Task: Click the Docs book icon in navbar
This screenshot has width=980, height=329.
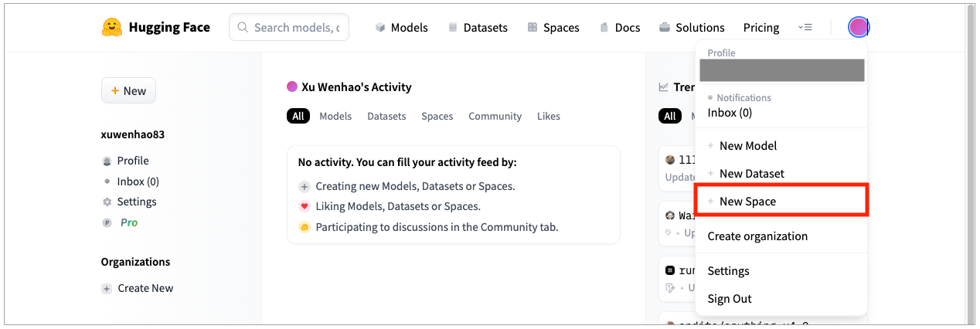Action: pos(604,28)
